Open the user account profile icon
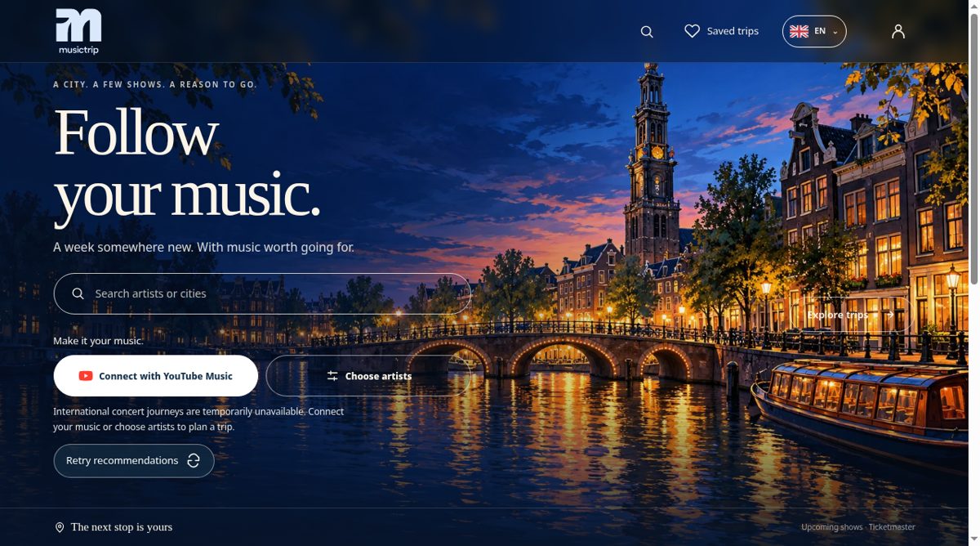980x546 pixels. pos(898,31)
